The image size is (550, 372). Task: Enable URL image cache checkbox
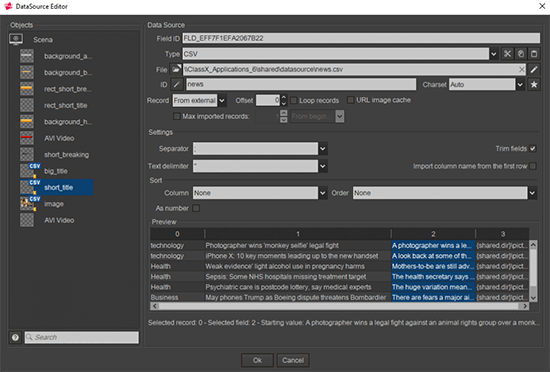[x=350, y=100]
